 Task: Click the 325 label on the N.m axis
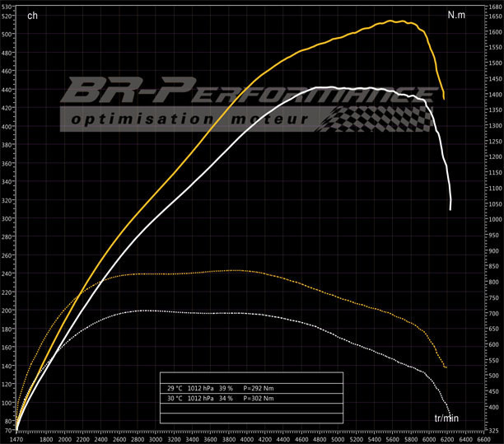(492, 430)
